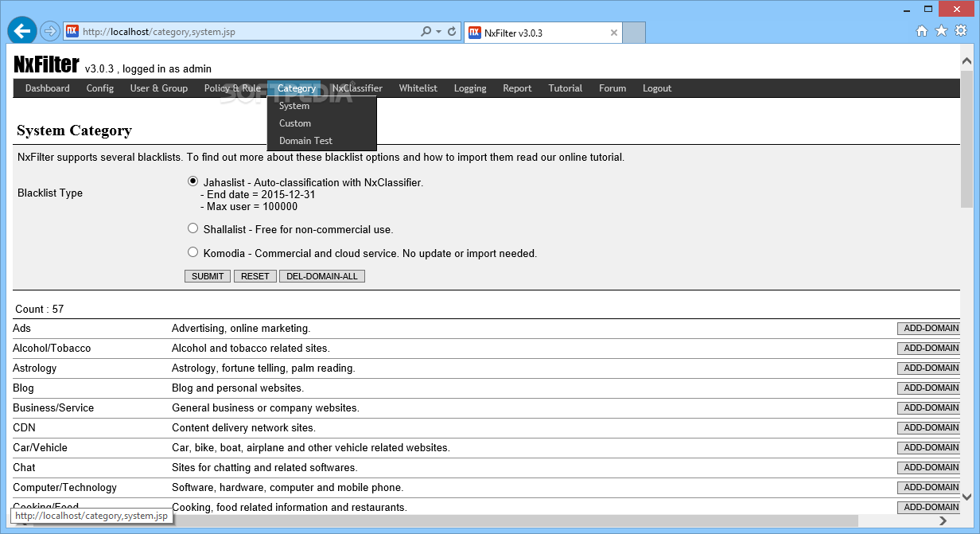Click 'Sites for chatting and related softwares.' text
The height and width of the screenshot is (534, 980).
pyautogui.click(x=265, y=468)
